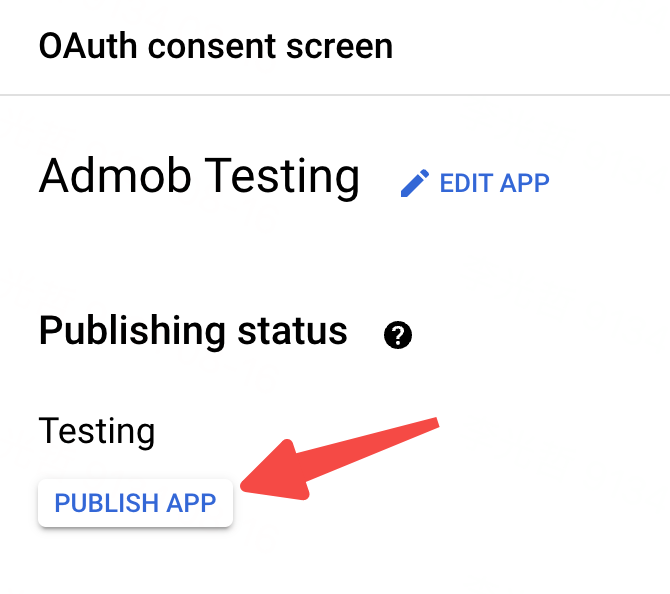Click the Publishing status heading

point(193,331)
